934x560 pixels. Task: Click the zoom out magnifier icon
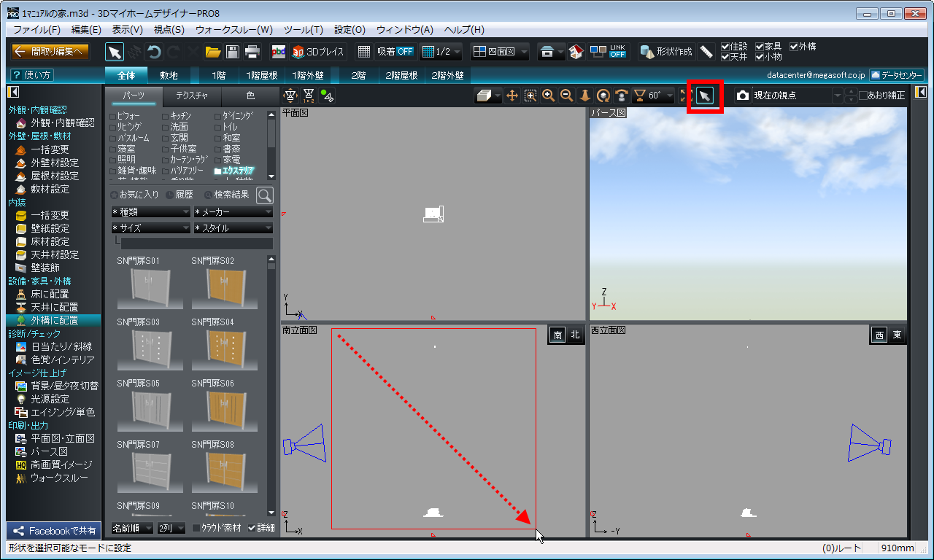pos(566,96)
